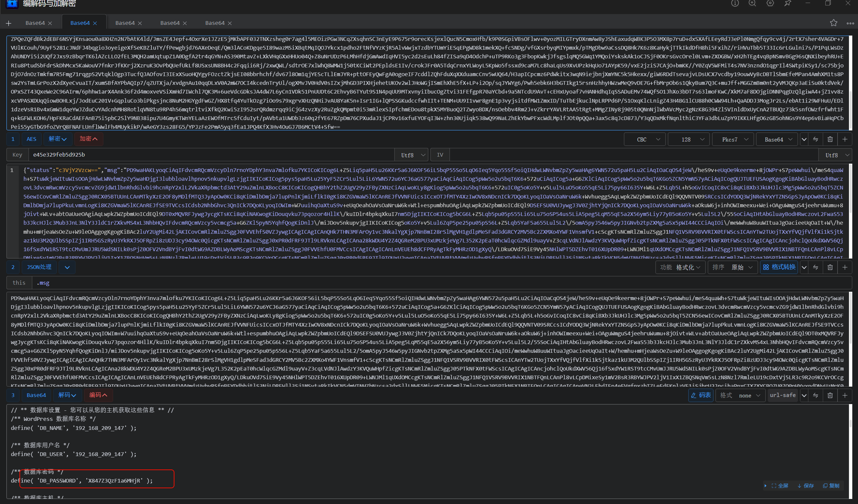Viewport: 858px width, 504px height.
Task: Select 编码 encode mode in Base64 step
Action: click(98, 395)
